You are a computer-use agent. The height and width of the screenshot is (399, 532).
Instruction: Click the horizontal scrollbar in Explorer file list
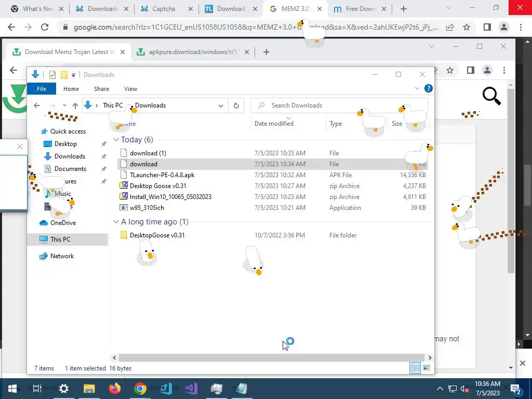click(x=271, y=357)
